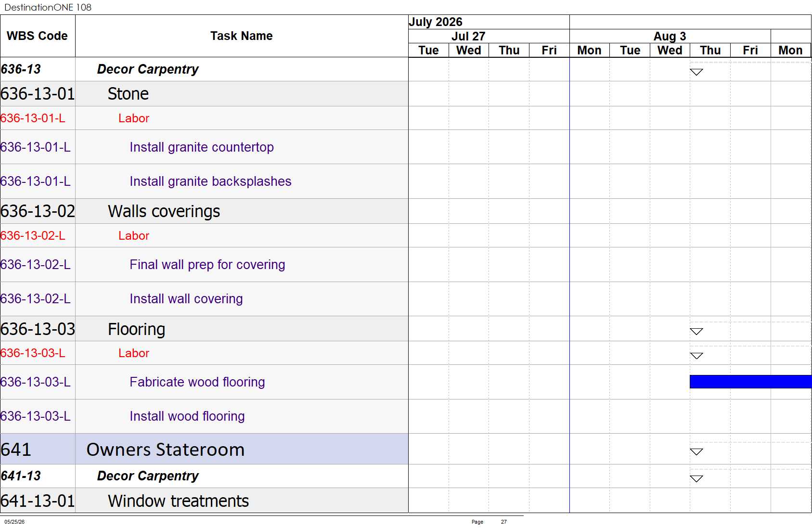The width and height of the screenshot is (812, 528).
Task: Click the Flooring summary triangle marker
Action: click(696, 331)
